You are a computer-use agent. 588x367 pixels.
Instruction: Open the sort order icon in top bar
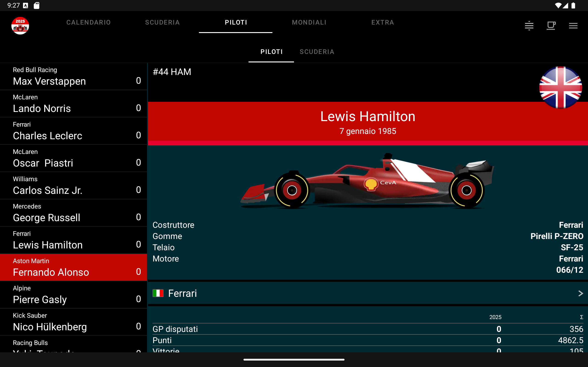tap(529, 25)
